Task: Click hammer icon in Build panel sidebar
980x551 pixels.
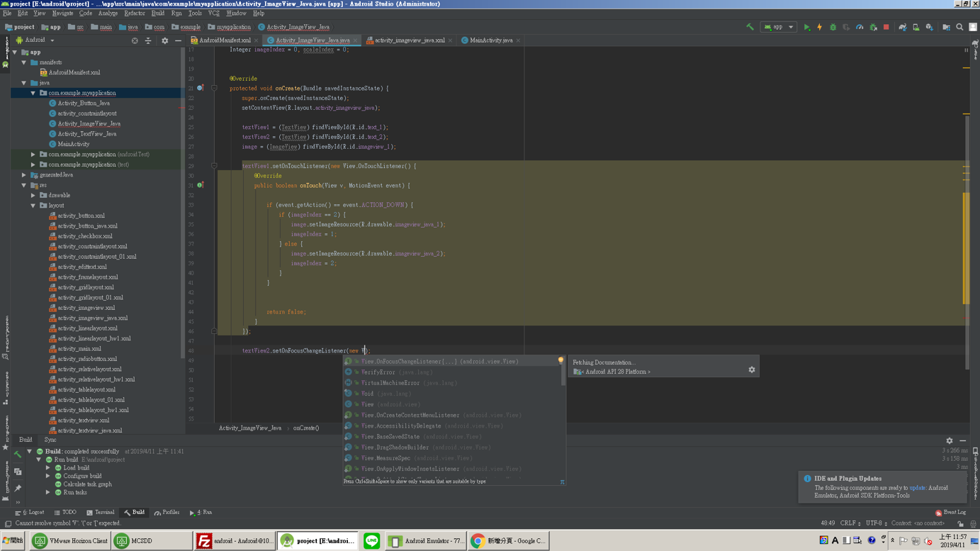Action: 18,455
